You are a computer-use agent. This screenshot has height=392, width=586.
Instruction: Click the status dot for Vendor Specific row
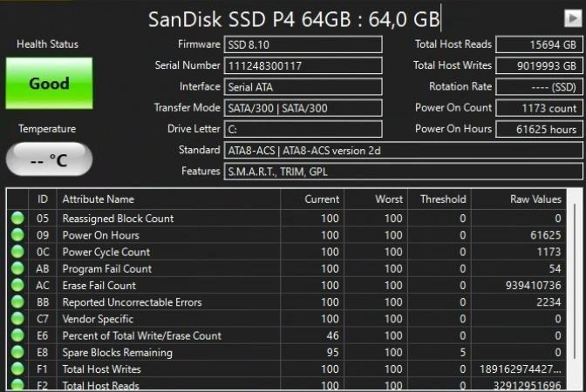pyautogui.click(x=17, y=319)
